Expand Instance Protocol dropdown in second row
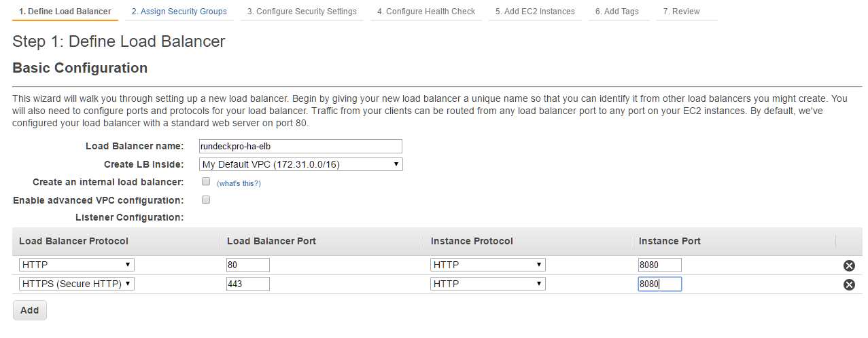This screenshot has height=338, width=868. click(x=488, y=284)
